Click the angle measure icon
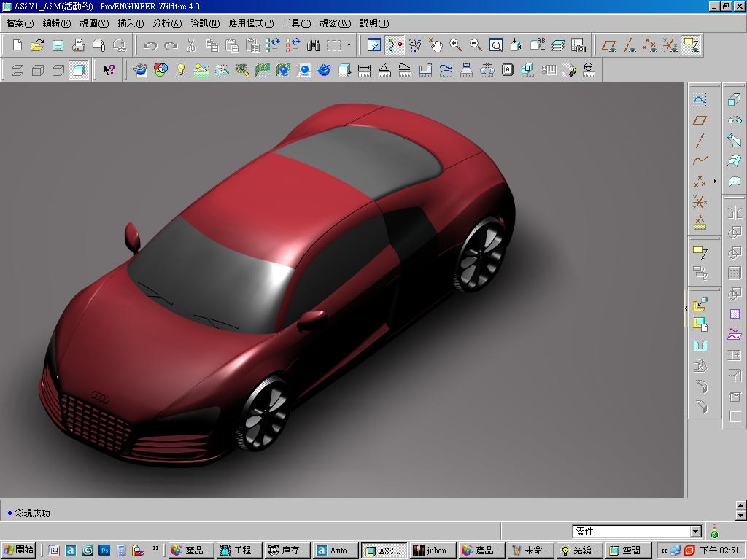 point(384,70)
